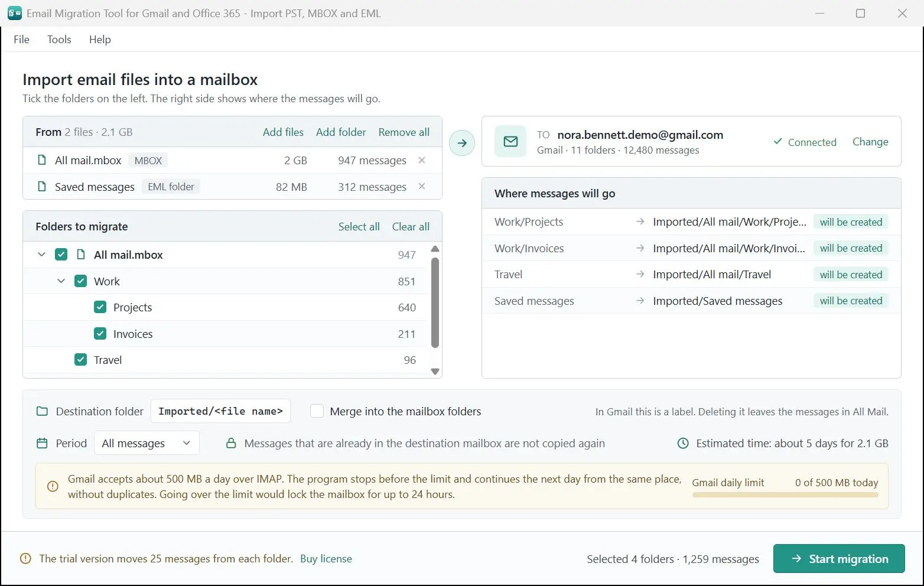The image size is (924, 586).
Task: Collapse the Work folder node
Action: [61, 281]
